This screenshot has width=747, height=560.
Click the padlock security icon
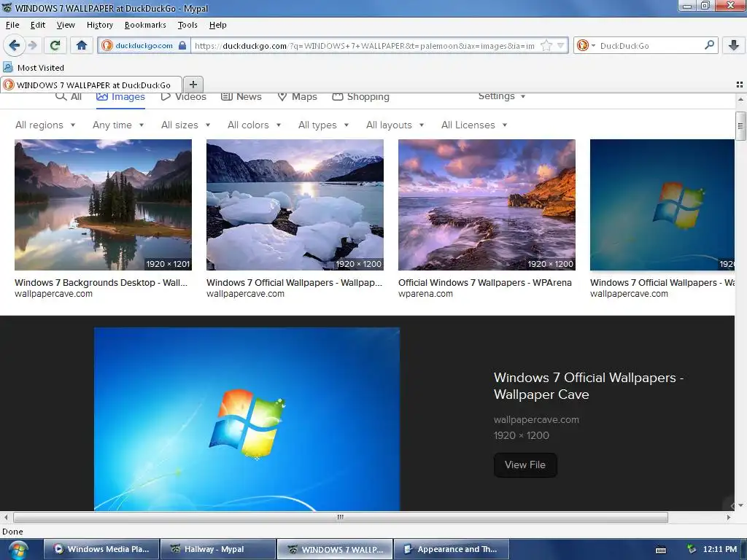pos(182,46)
